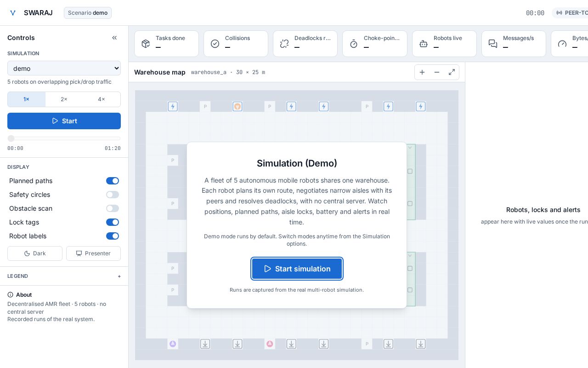Enable the Safety circles toggle
This screenshot has width=588, height=368.
coord(113,195)
